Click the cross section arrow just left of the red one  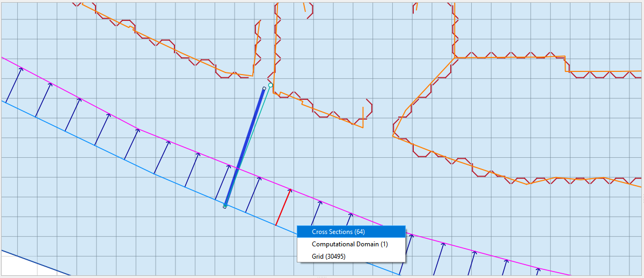253,194
